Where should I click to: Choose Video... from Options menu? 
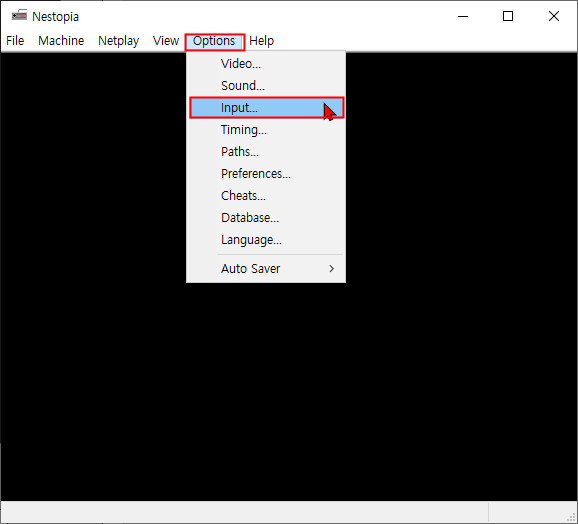tap(267, 64)
